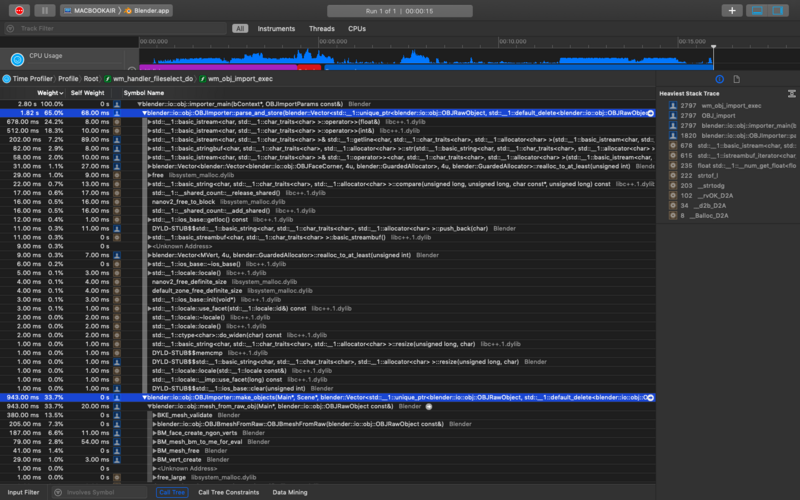Show the document inspector icon
Screen dimensions: 800x500
tap(736, 79)
